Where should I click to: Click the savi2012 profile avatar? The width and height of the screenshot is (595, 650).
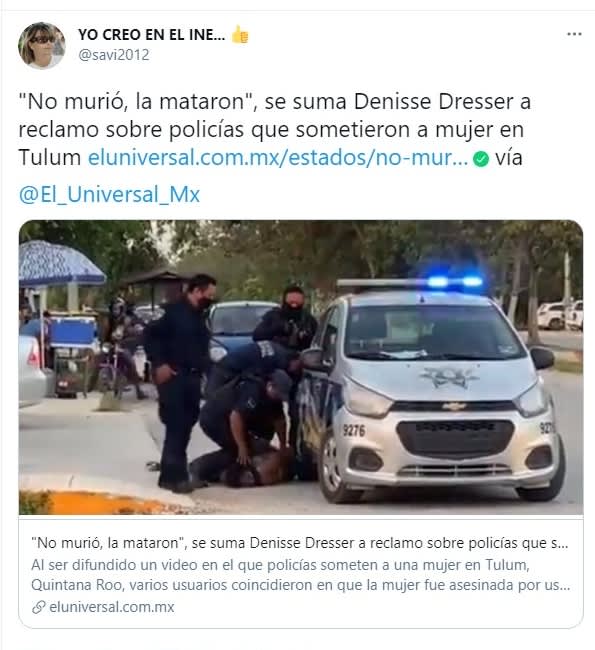[x=41, y=45]
